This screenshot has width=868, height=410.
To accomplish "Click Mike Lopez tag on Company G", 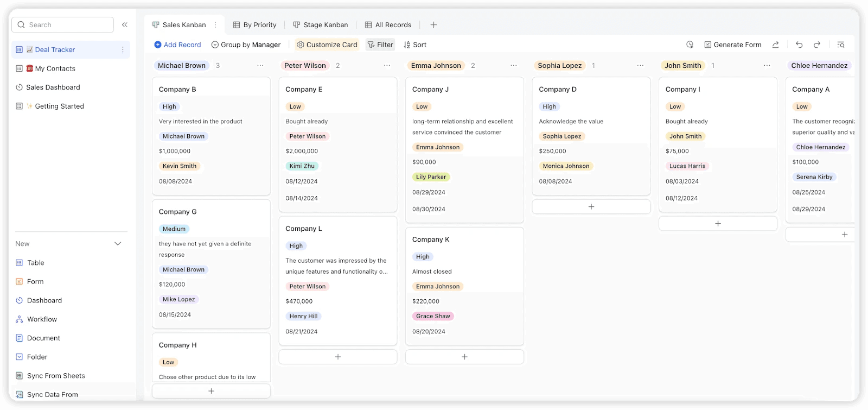I will (x=178, y=299).
